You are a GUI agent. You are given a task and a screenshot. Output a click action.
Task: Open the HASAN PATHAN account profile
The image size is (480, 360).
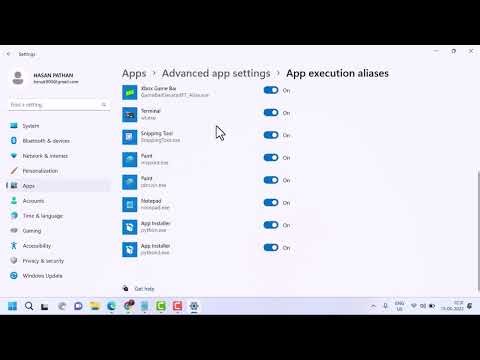[45, 78]
